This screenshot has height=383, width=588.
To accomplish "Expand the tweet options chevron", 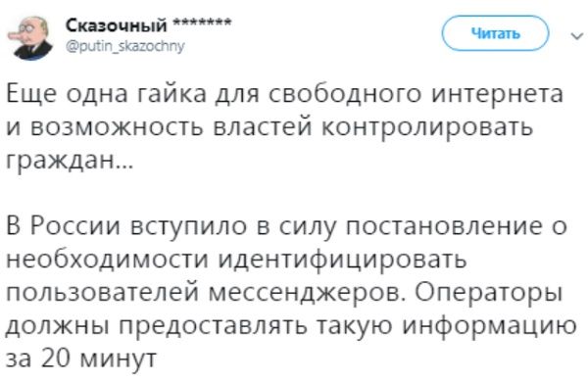I will 576,36.
